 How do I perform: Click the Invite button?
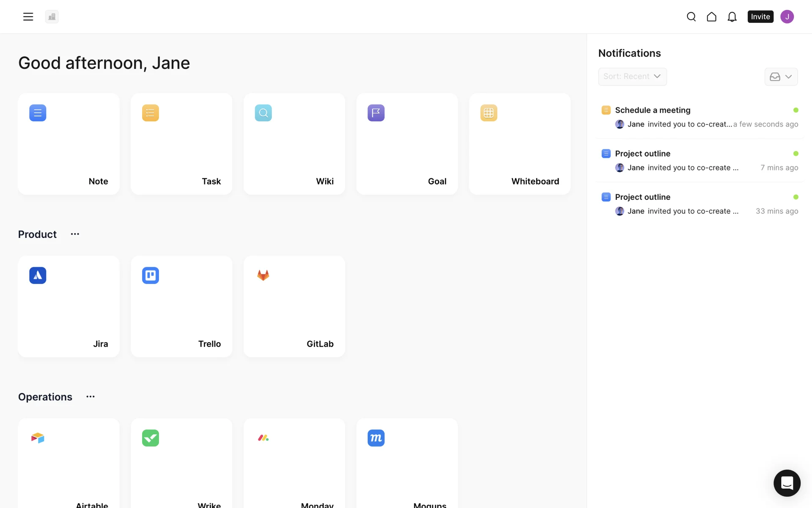[760, 17]
